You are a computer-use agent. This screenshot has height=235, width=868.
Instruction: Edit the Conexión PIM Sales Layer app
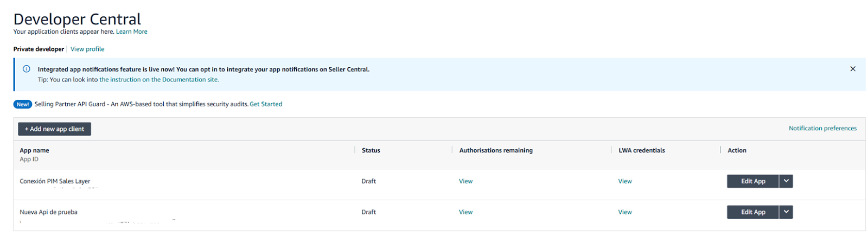[x=752, y=181]
